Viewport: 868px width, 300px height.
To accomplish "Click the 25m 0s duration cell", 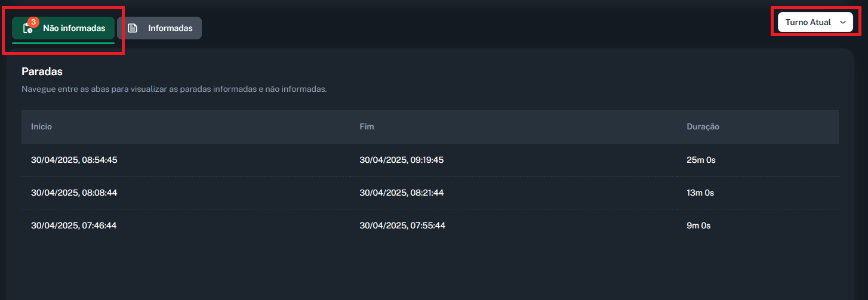I will click(701, 160).
